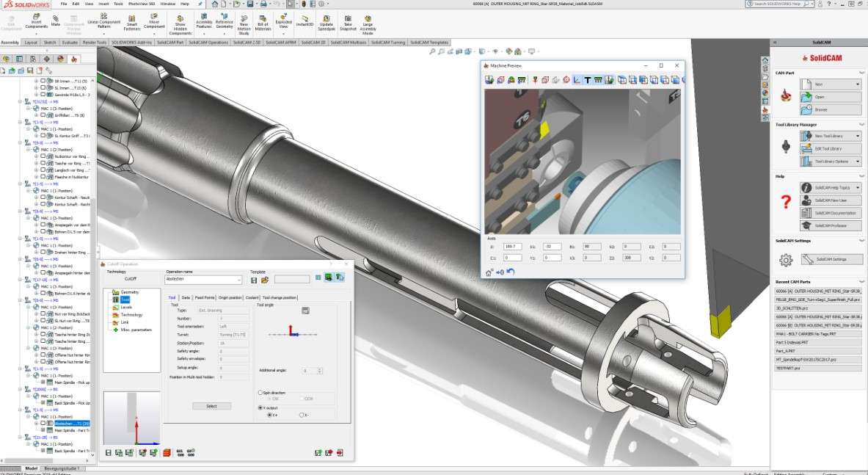Open the New CAM-Part dropdown arrow
Image resolution: width=868 pixels, height=475 pixels.
(x=858, y=84)
